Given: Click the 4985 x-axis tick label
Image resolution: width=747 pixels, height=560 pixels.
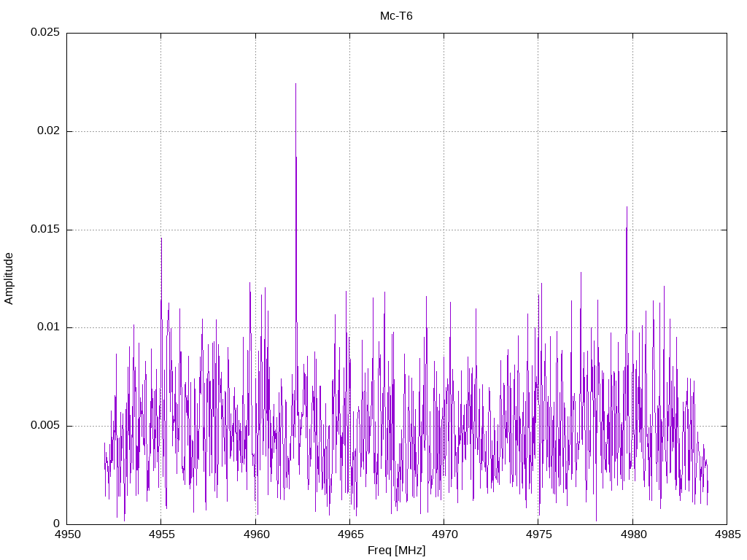Looking at the screenshot, I should (x=727, y=534).
